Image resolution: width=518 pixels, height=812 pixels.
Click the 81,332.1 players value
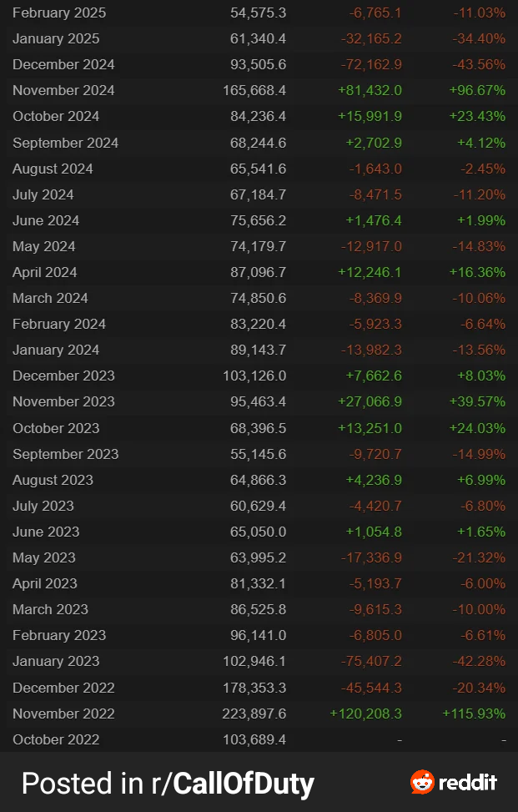pyautogui.click(x=259, y=583)
